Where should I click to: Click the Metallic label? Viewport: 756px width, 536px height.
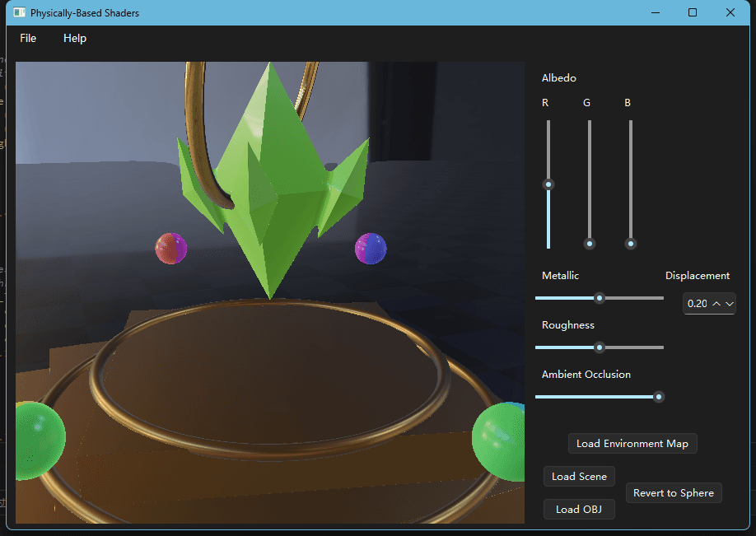(x=560, y=276)
